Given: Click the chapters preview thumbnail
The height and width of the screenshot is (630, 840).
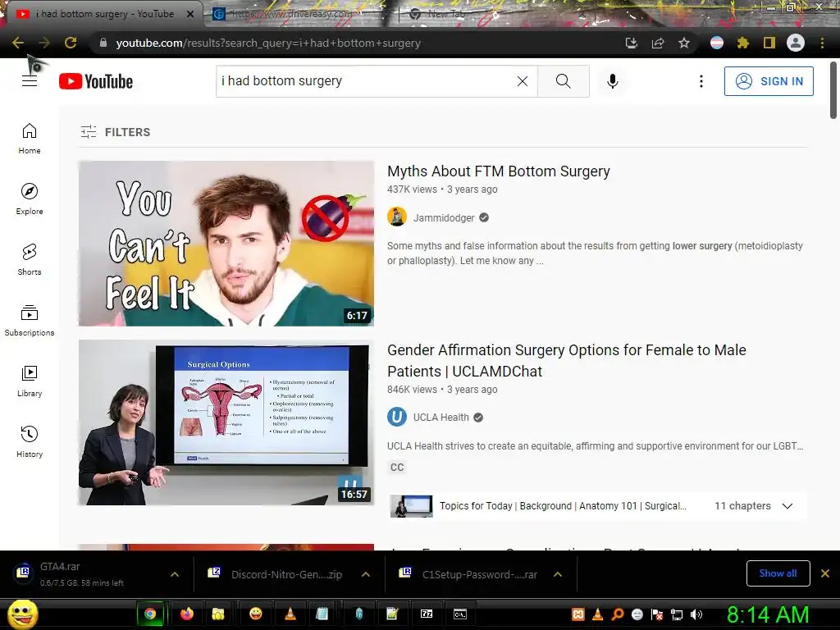Looking at the screenshot, I should [412, 505].
